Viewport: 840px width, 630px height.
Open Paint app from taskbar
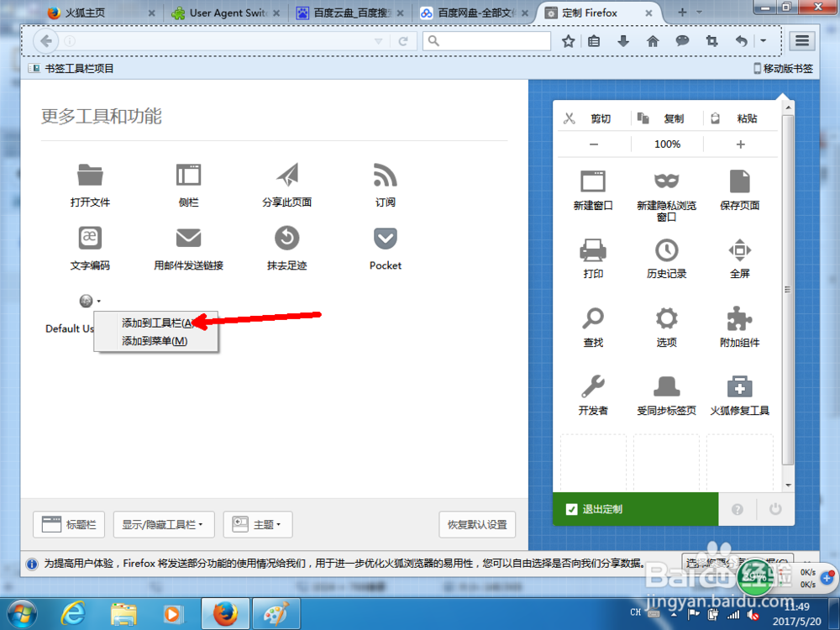click(x=276, y=614)
